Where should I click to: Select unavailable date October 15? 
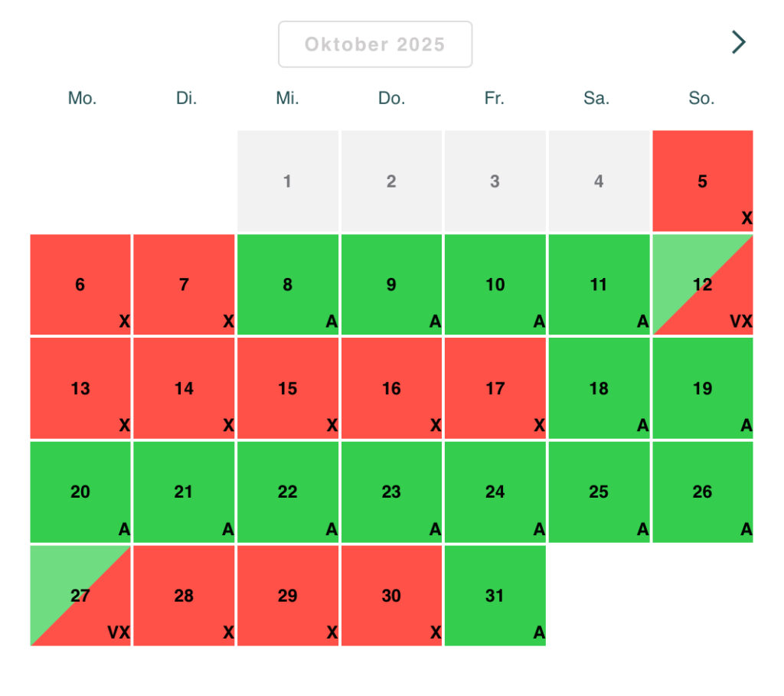click(x=288, y=388)
